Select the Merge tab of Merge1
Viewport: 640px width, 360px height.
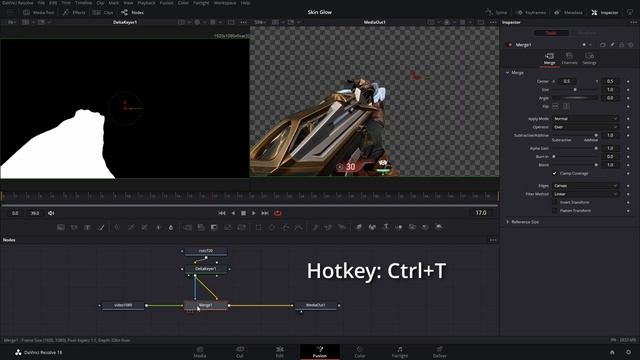click(549, 59)
